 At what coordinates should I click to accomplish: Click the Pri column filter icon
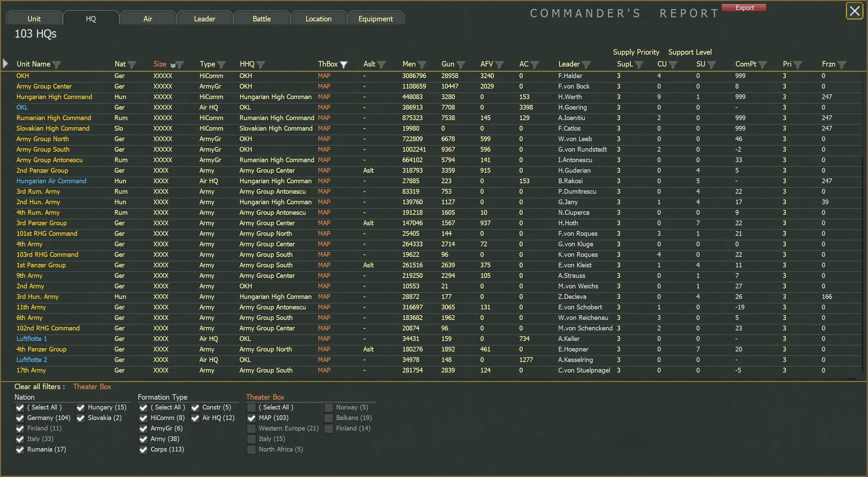pyautogui.click(x=798, y=64)
